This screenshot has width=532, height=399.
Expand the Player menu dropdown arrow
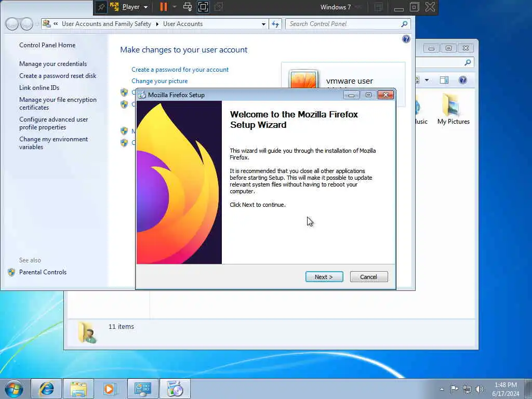(145, 7)
